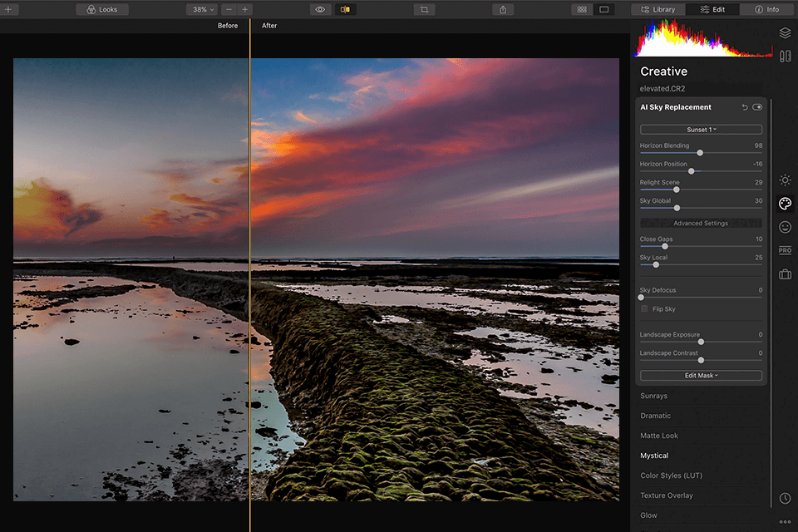This screenshot has height=532, width=798.
Task: Switch to gallery grid view
Action: click(582, 9)
